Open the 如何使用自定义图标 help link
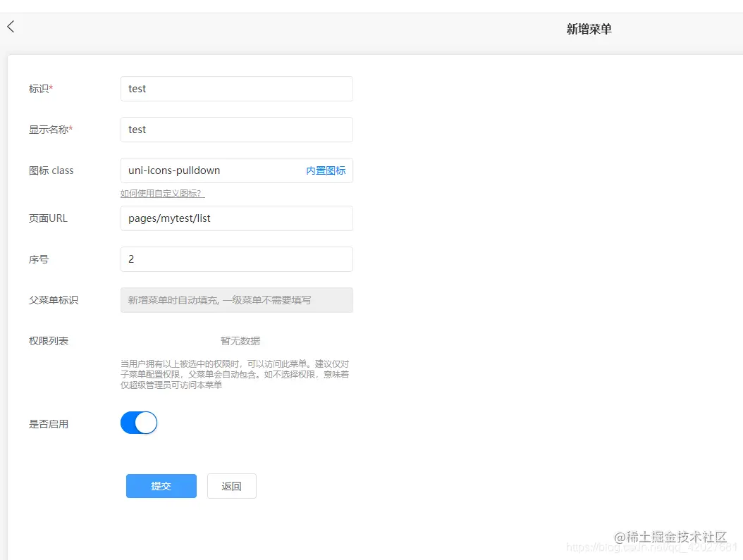 161,192
